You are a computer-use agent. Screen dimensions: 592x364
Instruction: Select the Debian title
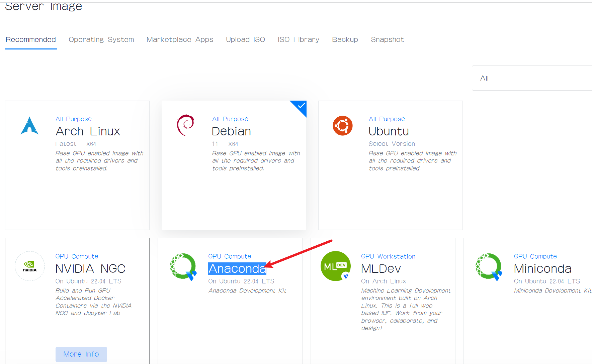tap(231, 131)
